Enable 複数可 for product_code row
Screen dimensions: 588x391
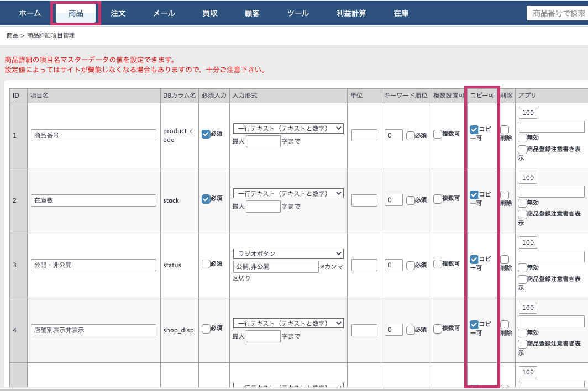(437, 134)
